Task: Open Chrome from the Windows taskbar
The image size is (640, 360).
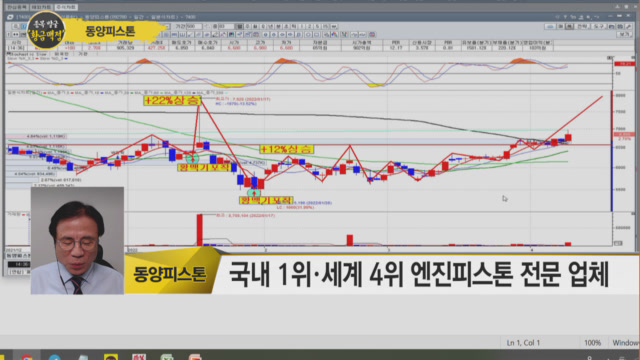Action: (27, 357)
